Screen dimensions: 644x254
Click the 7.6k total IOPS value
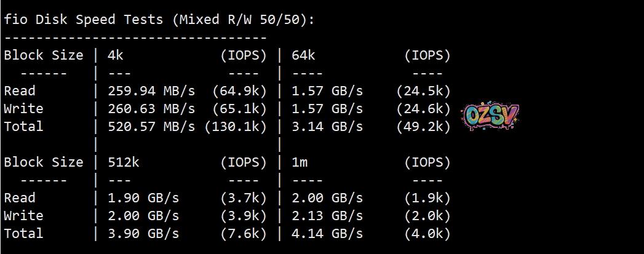point(243,234)
